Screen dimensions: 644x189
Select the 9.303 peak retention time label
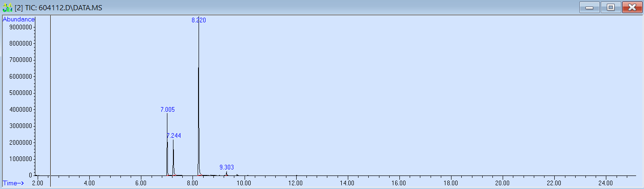(x=226, y=167)
